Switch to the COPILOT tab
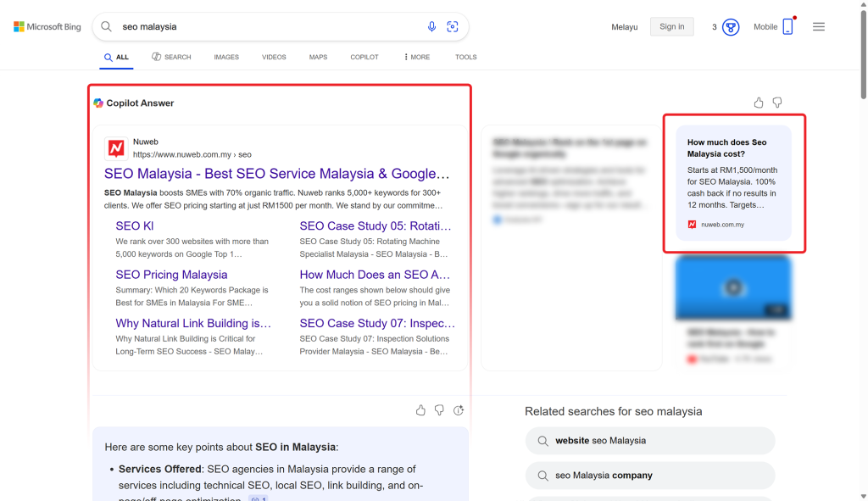This screenshot has height=501, width=868. pyautogui.click(x=364, y=57)
